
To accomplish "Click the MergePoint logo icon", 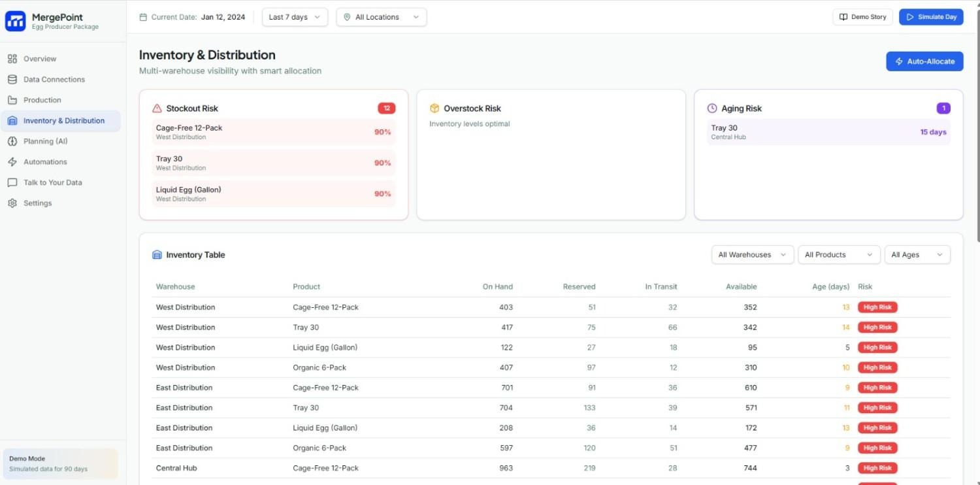I will 15,20.
